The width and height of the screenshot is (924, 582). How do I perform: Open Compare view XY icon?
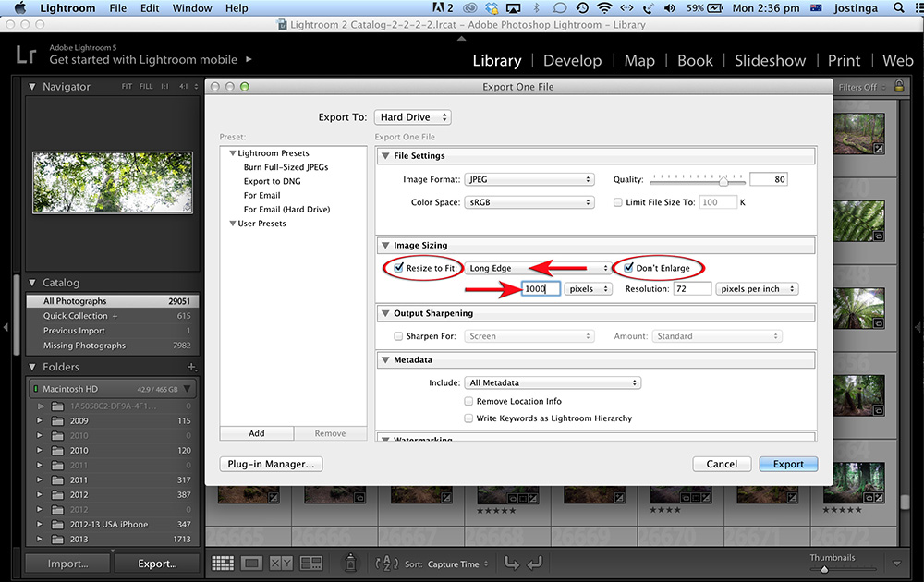tap(281, 563)
